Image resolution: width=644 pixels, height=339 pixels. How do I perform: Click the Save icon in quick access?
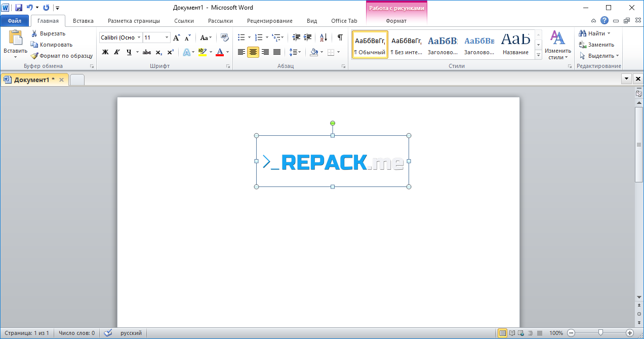pyautogui.click(x=19, y=8)
